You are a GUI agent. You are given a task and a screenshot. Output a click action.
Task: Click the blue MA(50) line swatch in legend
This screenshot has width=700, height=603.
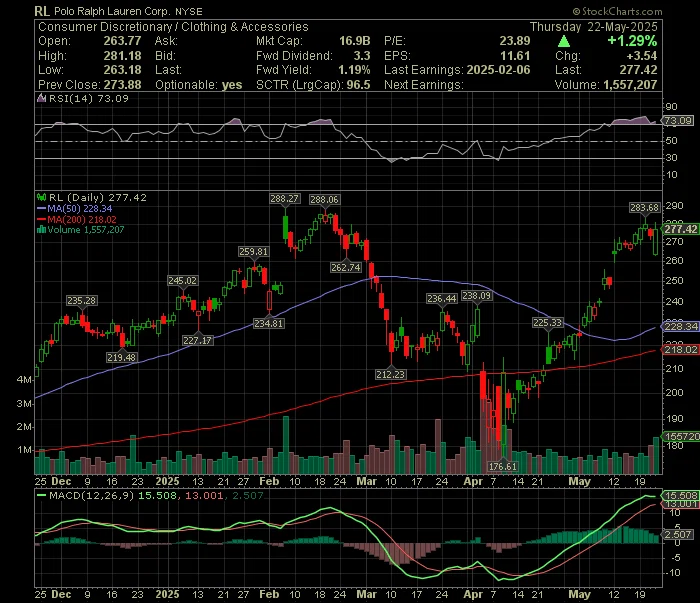tap(42, 209)
